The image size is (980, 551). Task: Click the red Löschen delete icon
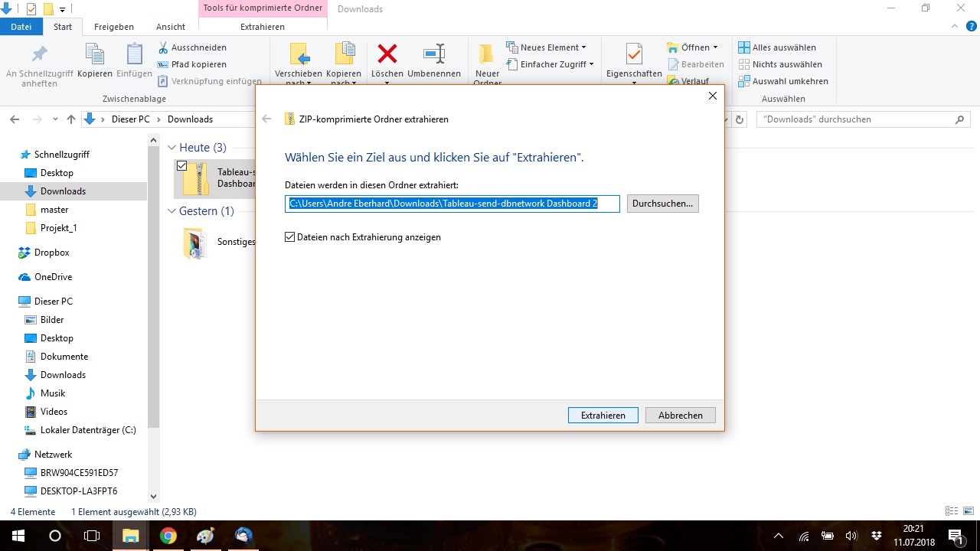coord(387,54)
